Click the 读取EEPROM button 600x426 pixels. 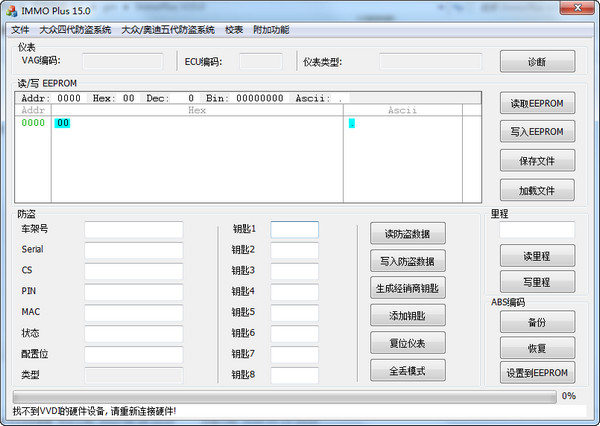click(x=537, y=103)
